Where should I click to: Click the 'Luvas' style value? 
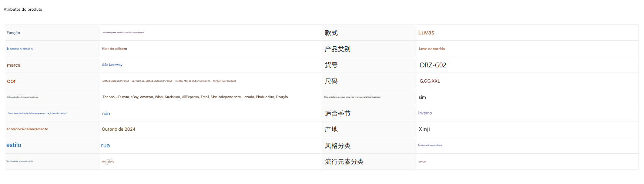click(426, 33)
